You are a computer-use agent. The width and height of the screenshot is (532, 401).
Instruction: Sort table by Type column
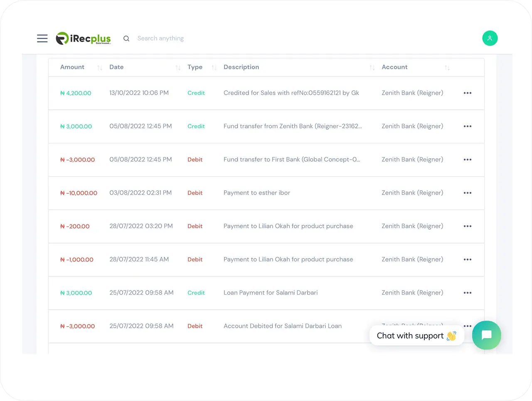click(214, 68)
